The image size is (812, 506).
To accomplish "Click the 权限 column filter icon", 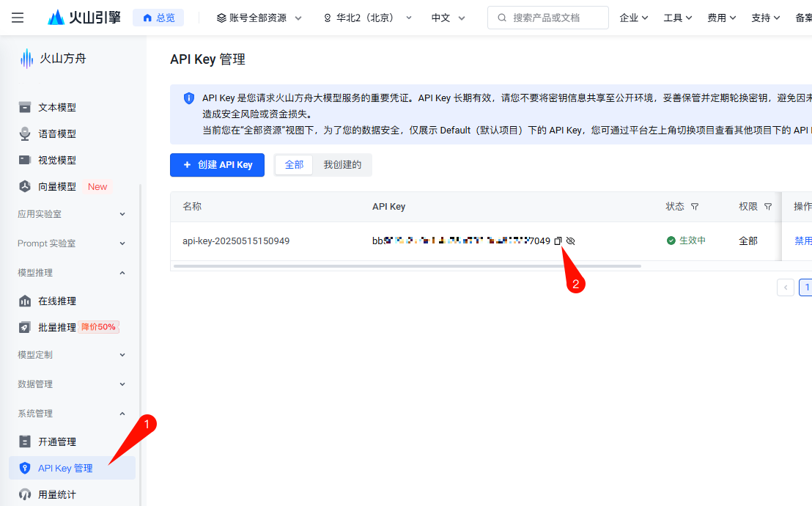I will pyautogui.click(x=768, y=207).
